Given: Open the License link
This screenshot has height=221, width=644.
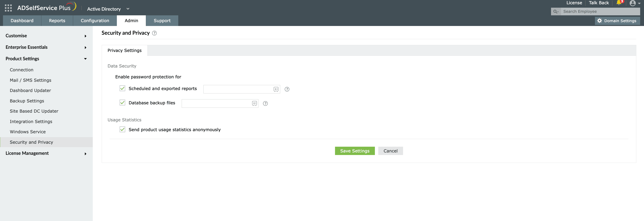Looking at the screenshot, I should [x=574, y=3].
